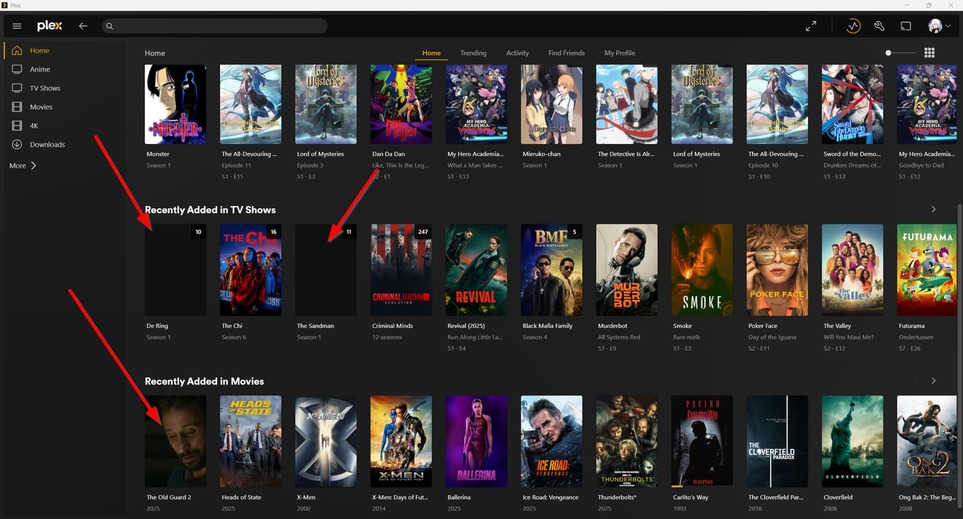Open the Cloverfield 2008 poster
The image size is (963, 519).
pyautogui.click(x=852, y=441)
